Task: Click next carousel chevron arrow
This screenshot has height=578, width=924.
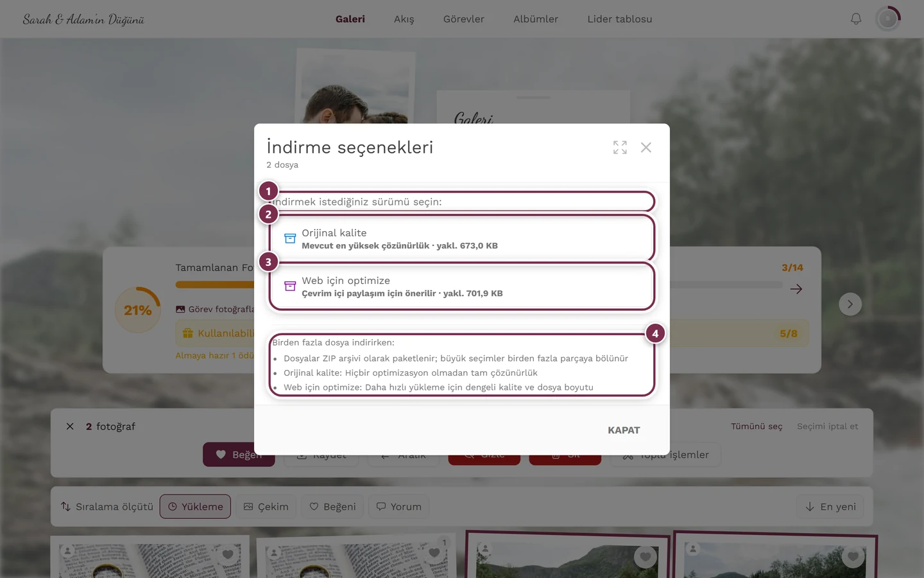Action: click(x=850, y=304)
